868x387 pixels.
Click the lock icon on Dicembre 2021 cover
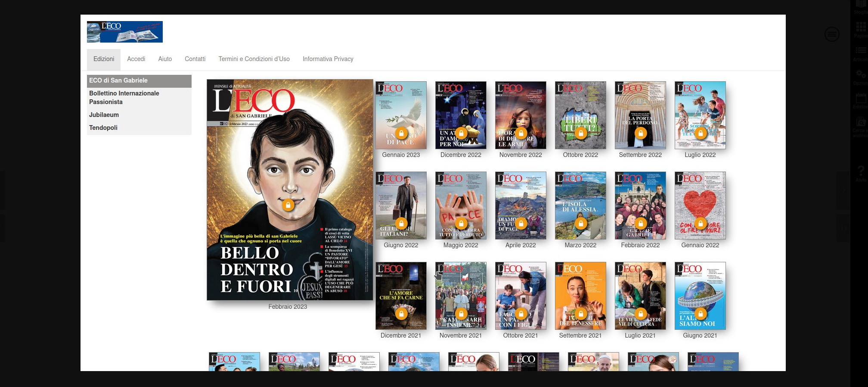tap(401, 313)
